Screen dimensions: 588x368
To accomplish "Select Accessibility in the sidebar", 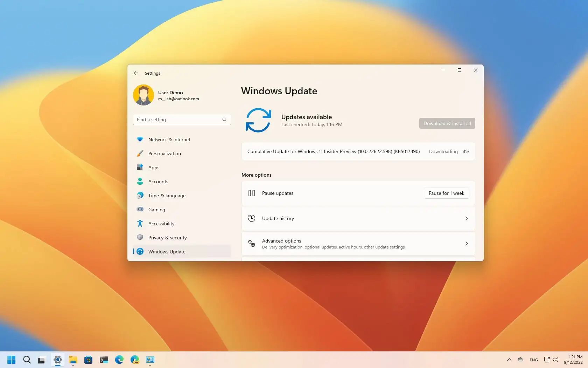I will coord(182,224).
